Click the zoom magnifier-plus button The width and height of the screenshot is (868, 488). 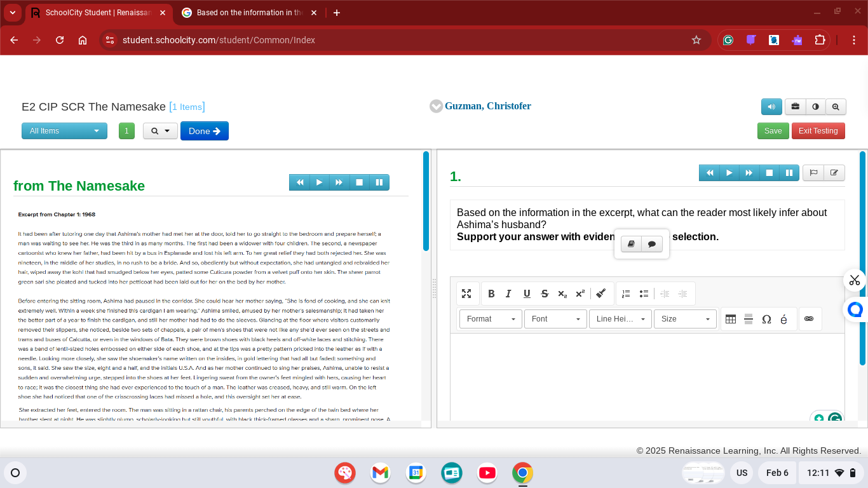836,107
